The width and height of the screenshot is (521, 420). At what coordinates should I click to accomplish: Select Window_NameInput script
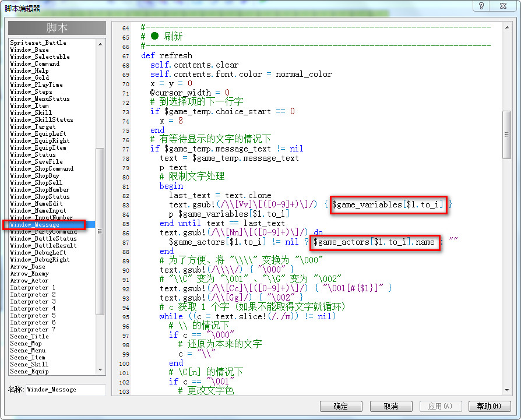click(x=38, y=210)
